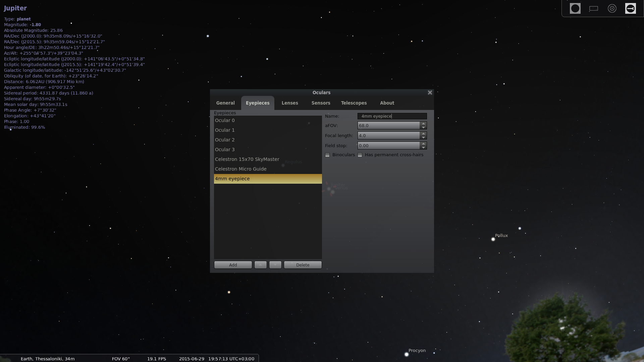The width and height of the screenshot is (644, 362).
Task: Click inside the aFOV value field
Action: click(x=388, y=125)
